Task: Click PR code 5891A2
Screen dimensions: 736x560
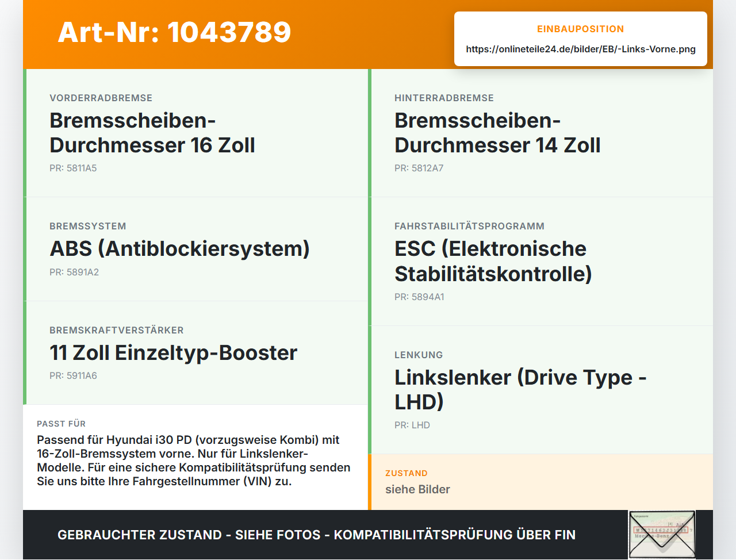Action: [74, 273]
